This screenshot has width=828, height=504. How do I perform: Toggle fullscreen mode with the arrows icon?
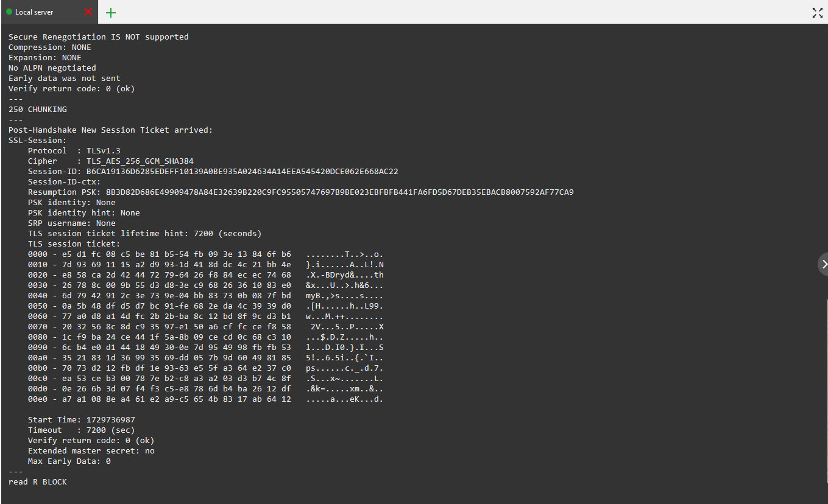[818, 13]
